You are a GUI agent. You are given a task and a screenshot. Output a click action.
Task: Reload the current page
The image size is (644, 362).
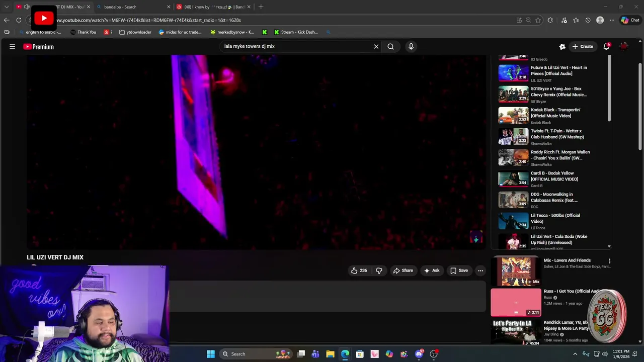pos(19,20)
